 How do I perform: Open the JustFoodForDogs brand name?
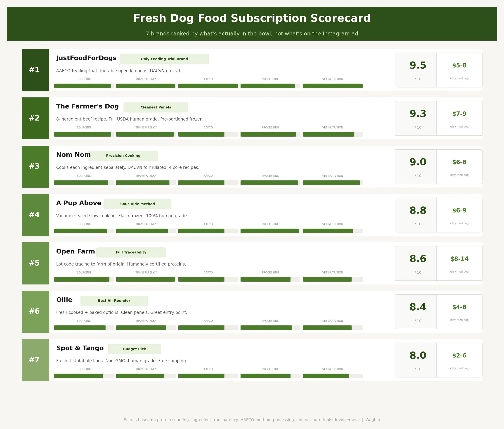click(x=86, y=58)
